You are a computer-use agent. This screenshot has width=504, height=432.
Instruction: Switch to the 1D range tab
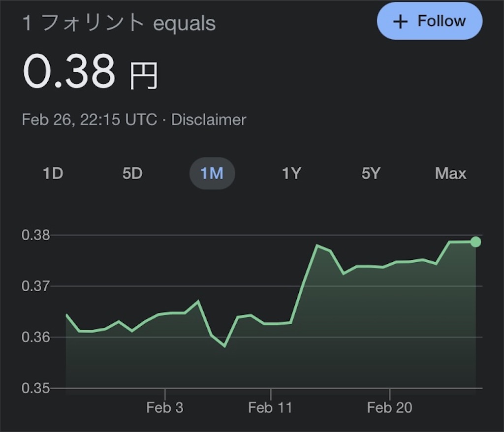coord(53,173)
